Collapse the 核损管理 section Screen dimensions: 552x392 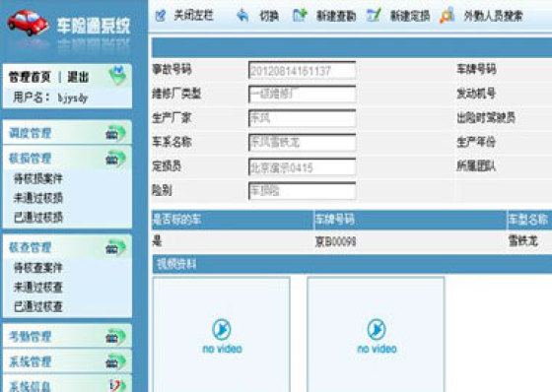pos(67,159)
